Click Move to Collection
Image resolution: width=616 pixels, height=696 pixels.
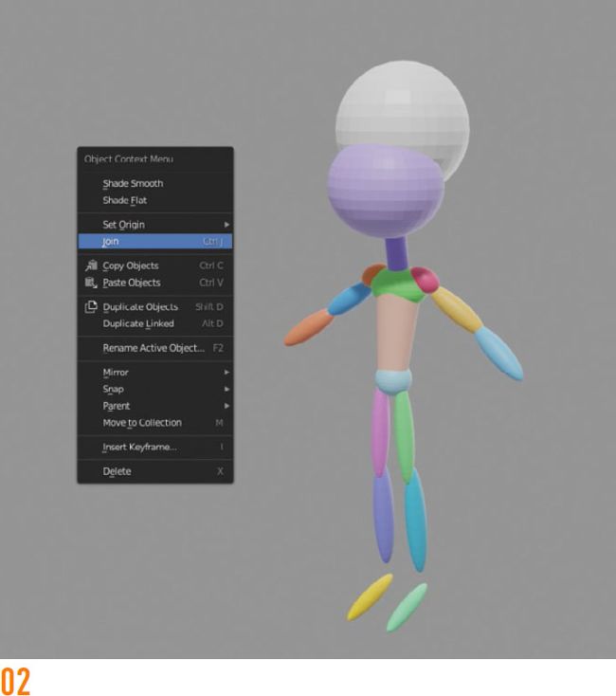(x=142, y=422)
